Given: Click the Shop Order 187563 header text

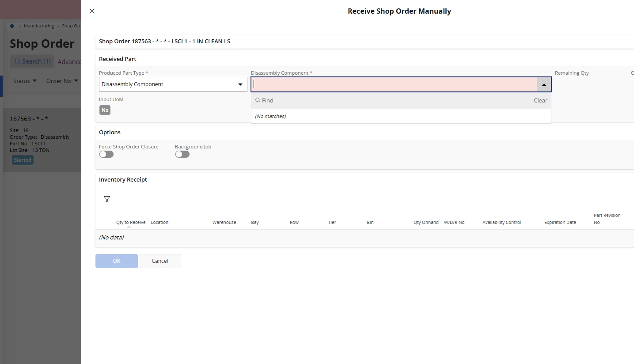Looking at the screenshot, I should point(164,42).
